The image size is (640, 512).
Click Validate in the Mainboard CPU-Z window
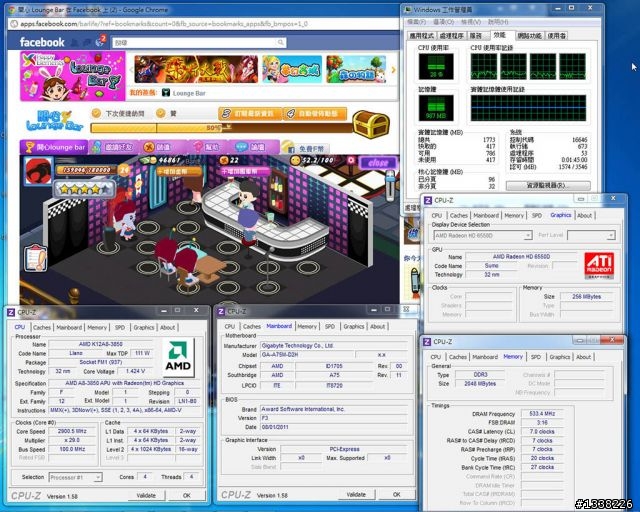(x=358, y=494)
